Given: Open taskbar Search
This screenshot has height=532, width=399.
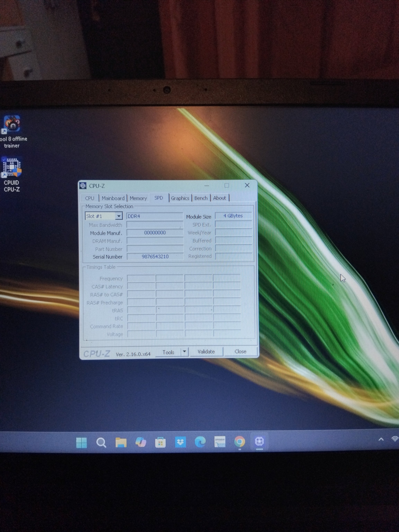Looking at the screenshot, I should point(101,442).
